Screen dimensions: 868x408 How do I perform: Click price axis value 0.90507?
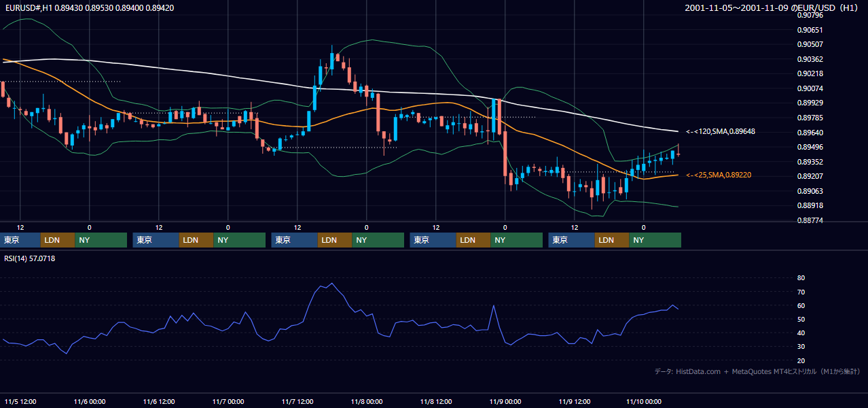click(x=810, y=44)
